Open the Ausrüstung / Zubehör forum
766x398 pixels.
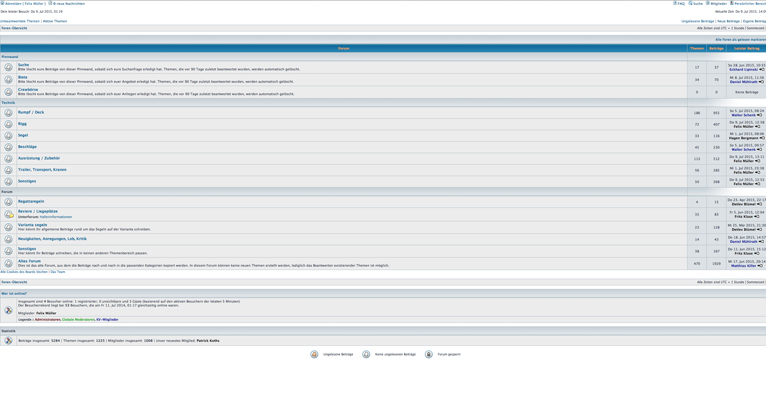point(39,158)
